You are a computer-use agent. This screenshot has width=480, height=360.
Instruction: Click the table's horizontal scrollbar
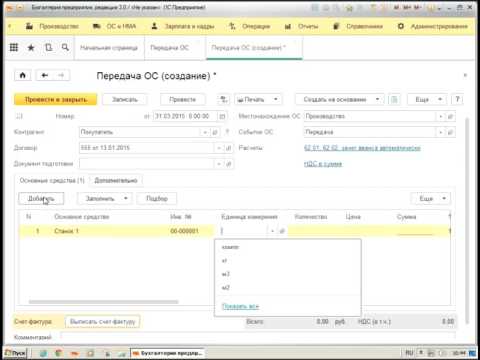click(103, 302)
